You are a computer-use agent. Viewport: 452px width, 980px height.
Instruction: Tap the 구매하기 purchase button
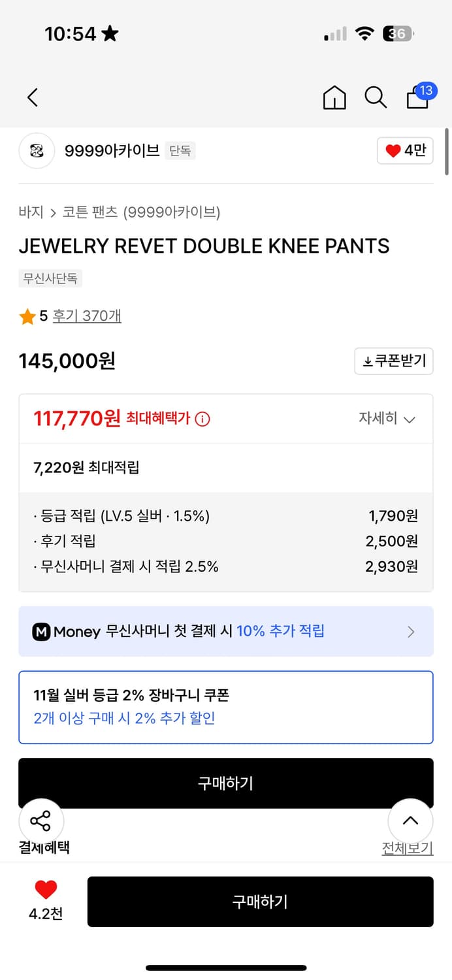pyautogui.click(x=260, y=902)
